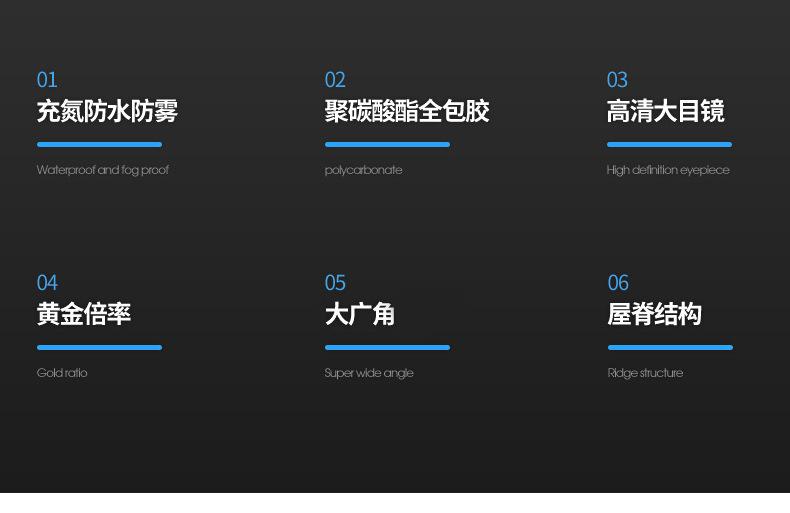Select the heading 大广角
Image resolution: width=790 pixels, height=513 pixels.
point(360,314)
